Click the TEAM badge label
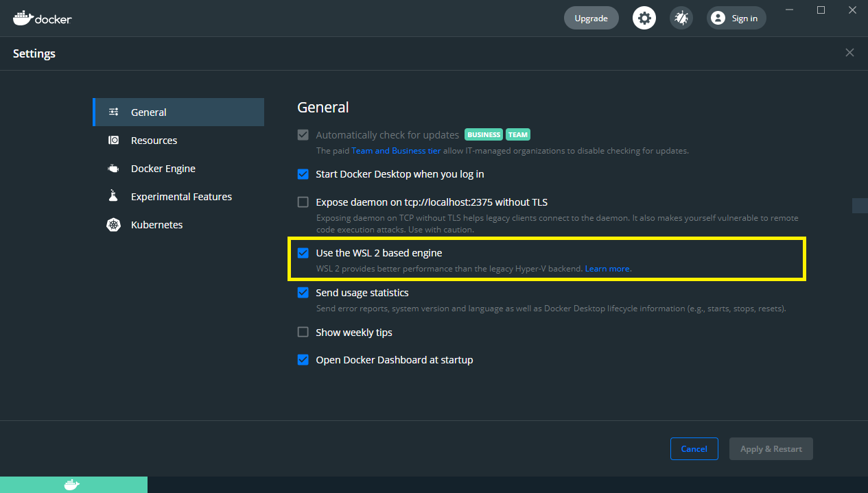This screenshot has width=868, height=493. coord(518,135)
